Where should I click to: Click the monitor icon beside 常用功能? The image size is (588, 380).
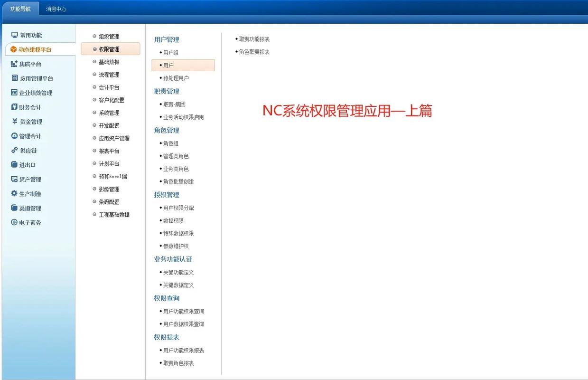15,35
